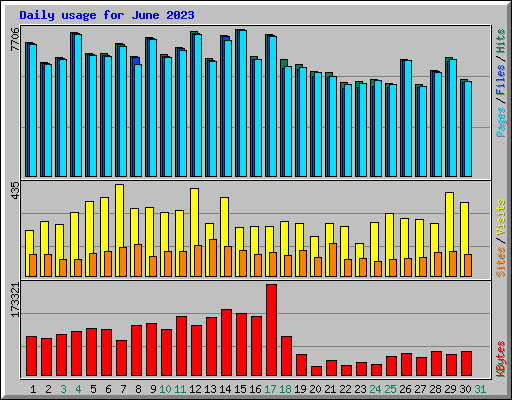Image resolution: width=512 pixels, height=400 pixels.
Task: Click the KBytes legend label
Action: tap(500, 359)
